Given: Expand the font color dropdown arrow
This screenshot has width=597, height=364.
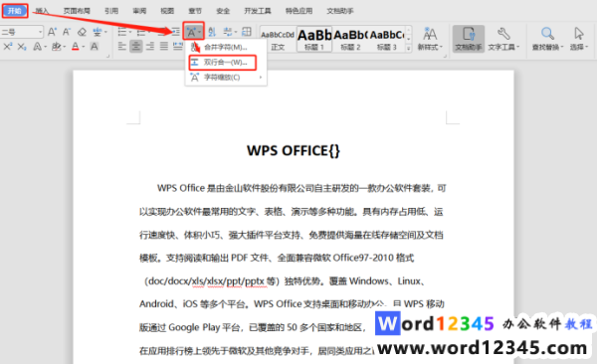Looking at the screenshot, I should point(83,47).
